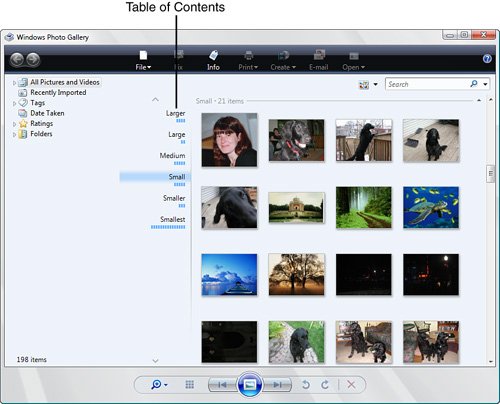Select Date Taken in the navigation tree
Screen dimensions: 500x404
(47, 113)
